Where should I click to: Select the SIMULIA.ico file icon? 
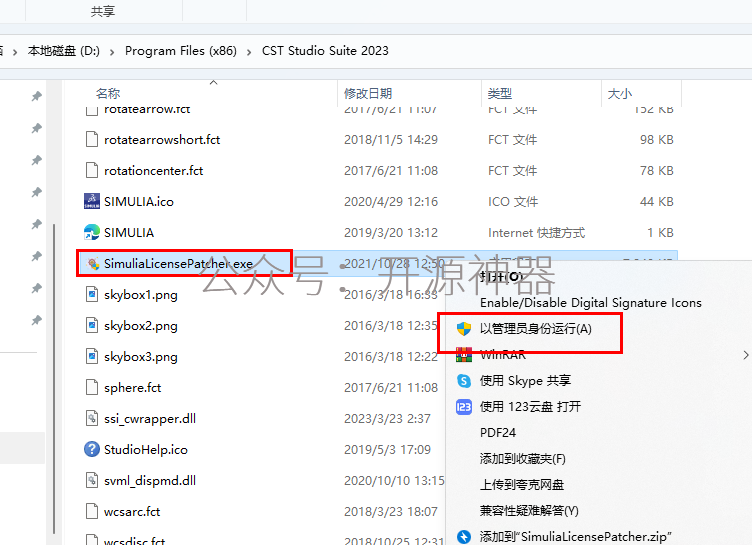[92, 201]
